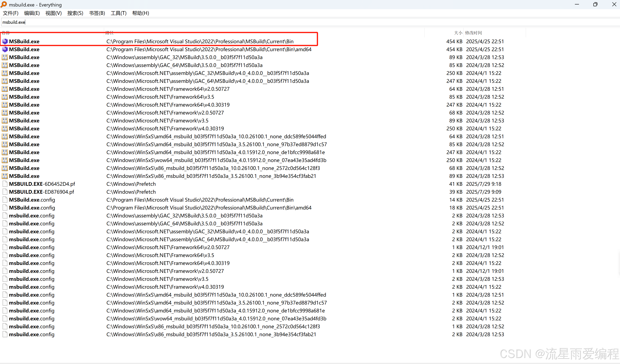
Task: Click MSBuild.exe icon in WinSxS wow64 07ea43e35ad4fd3b row
Action: click(5, 160)
